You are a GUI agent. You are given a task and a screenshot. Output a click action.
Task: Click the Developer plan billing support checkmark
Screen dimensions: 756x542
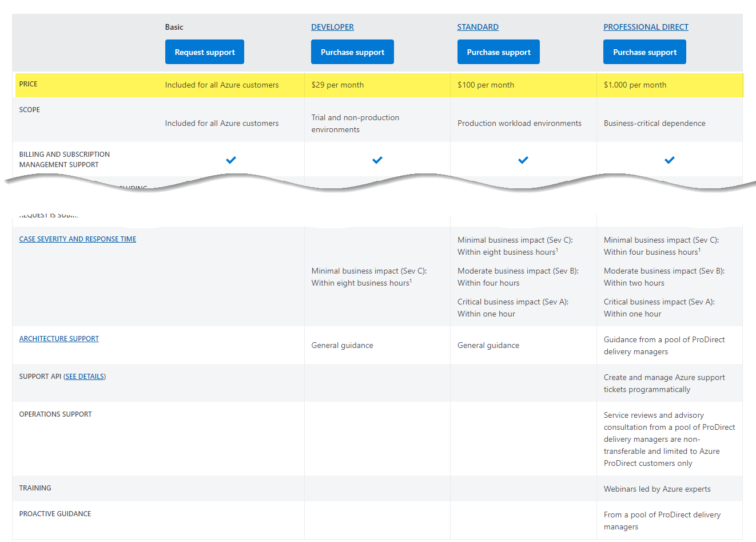pos(377,160)
